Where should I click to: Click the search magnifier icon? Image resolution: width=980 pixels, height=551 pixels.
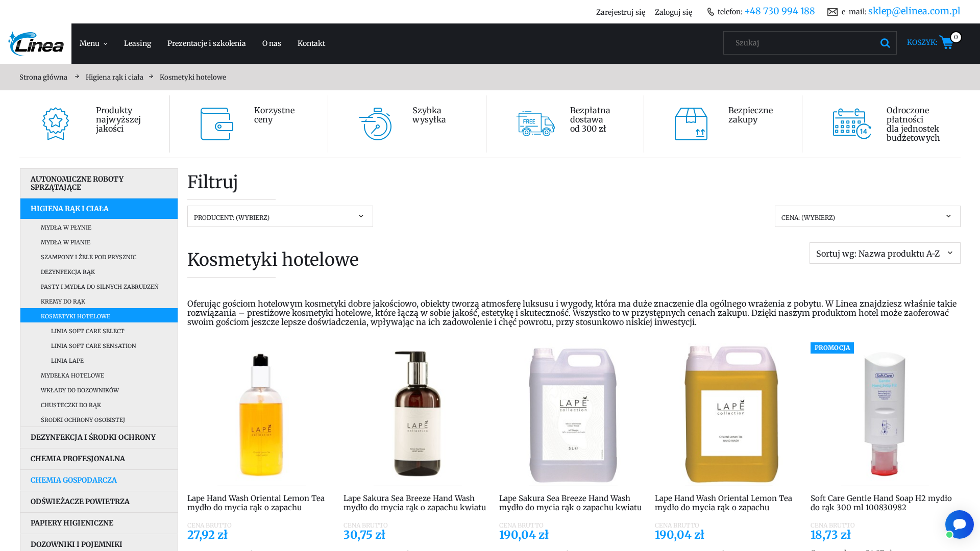tap(885, 43)
